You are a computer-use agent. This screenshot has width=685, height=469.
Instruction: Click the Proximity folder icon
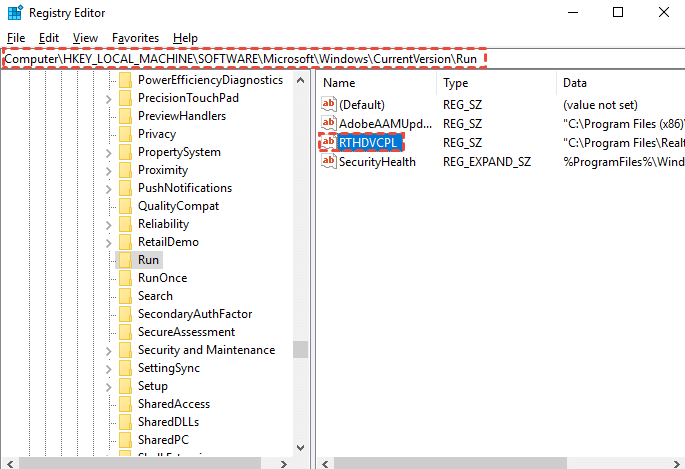[125, 170]
